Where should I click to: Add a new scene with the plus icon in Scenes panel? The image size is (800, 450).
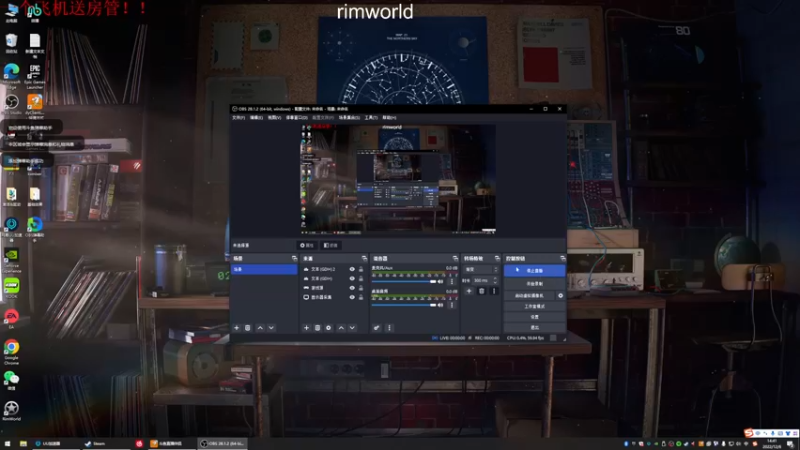tap(236, 328)
